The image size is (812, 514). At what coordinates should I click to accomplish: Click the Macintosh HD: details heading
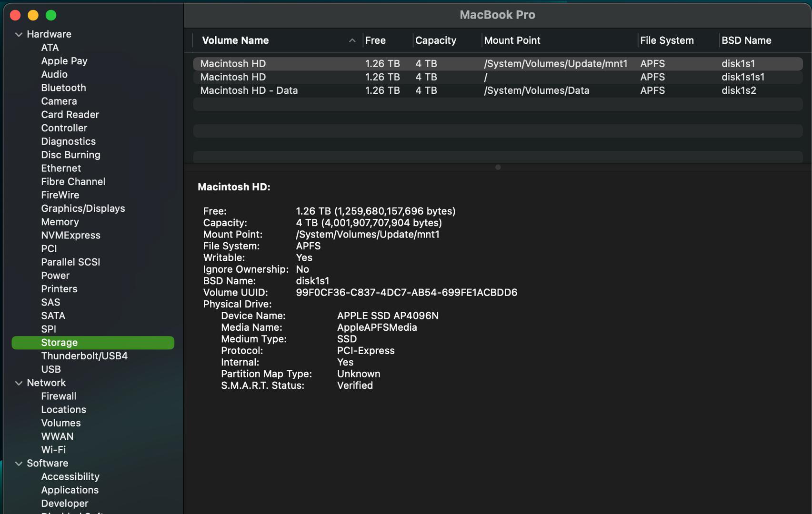[234, 187]
